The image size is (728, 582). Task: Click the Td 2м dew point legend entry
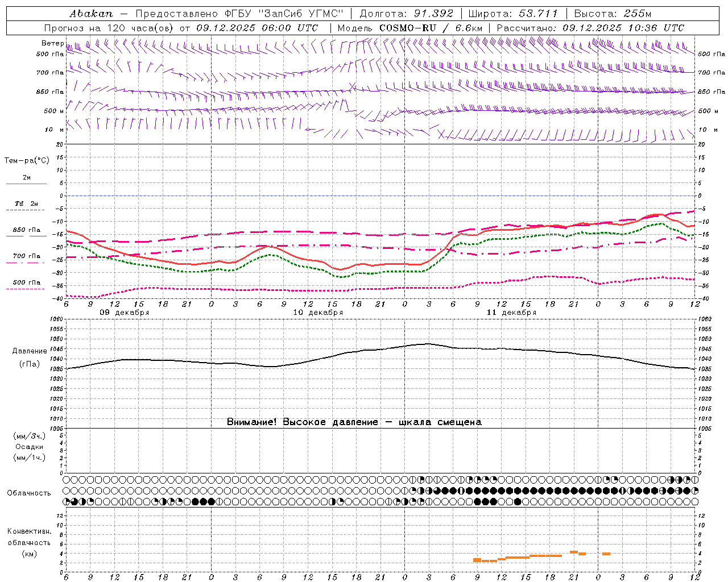tap(27, 203)
